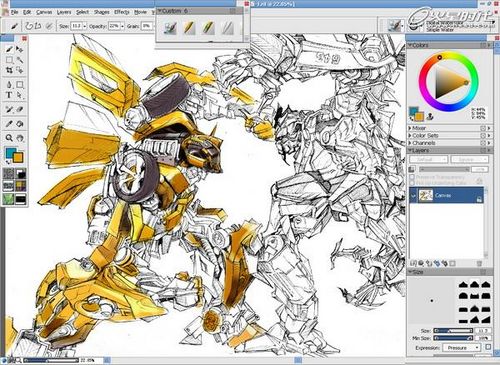This screenshot has height=365, width=500.
Task: Pick the second yellow brush in Custom palette
Action: (189, 28)
